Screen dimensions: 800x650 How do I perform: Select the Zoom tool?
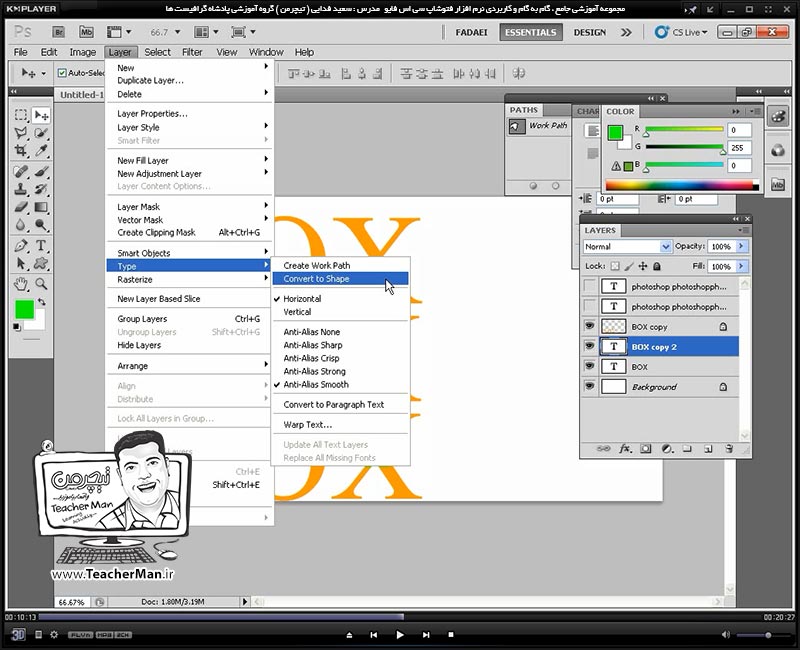(41, 284)
